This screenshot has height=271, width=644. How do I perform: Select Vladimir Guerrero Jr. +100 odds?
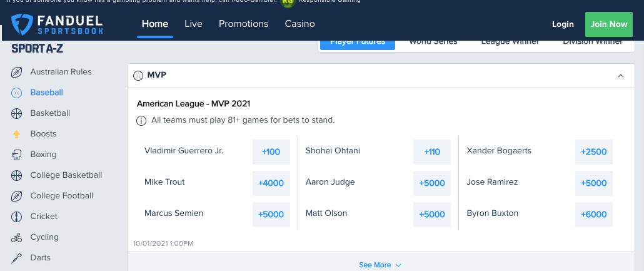coord(271,151)
